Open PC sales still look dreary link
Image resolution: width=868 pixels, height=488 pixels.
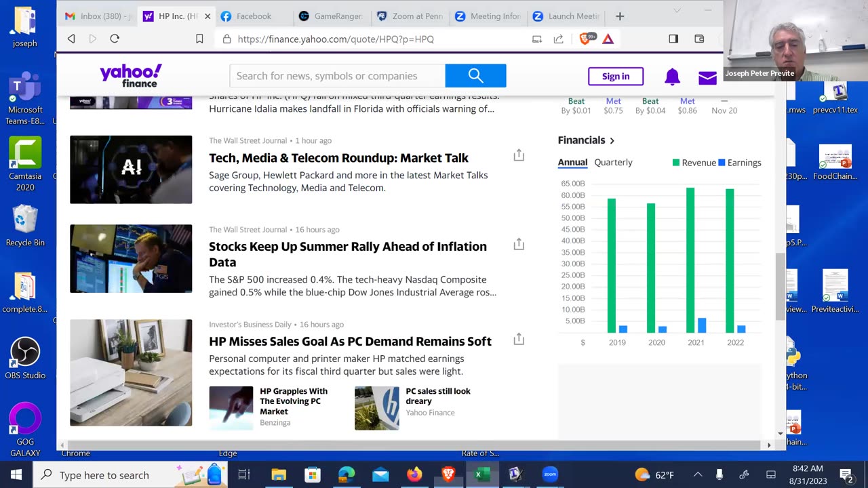point(438,396)
